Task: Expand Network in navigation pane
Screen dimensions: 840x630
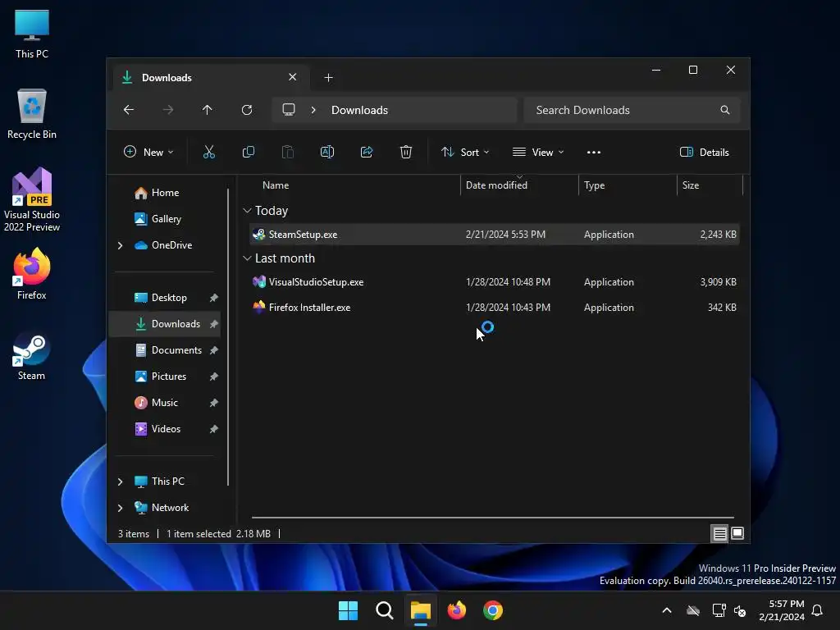Action: (x=120, y=508)
